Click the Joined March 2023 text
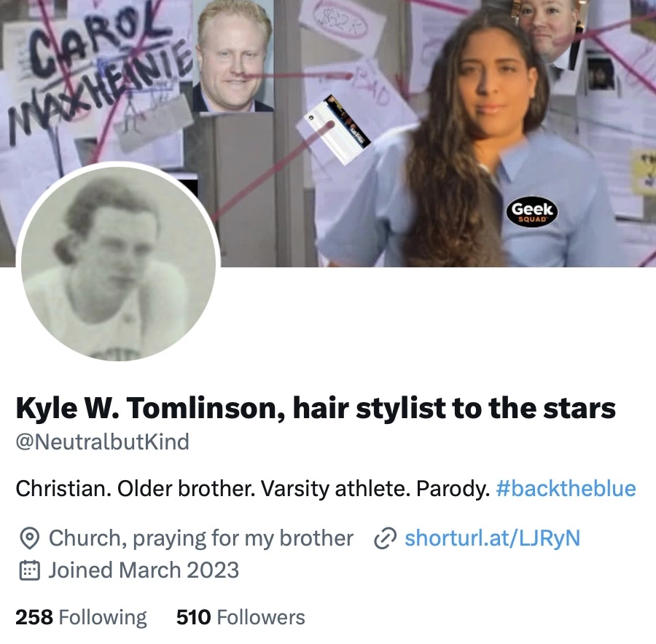The width and height of the screenshot is (656, 644). [x=144, y=570]
